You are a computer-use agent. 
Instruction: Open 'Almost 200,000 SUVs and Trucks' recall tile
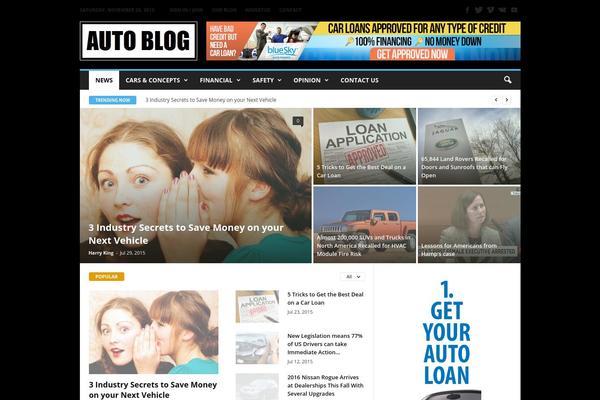pyautogui.click(x=365, y=225)
